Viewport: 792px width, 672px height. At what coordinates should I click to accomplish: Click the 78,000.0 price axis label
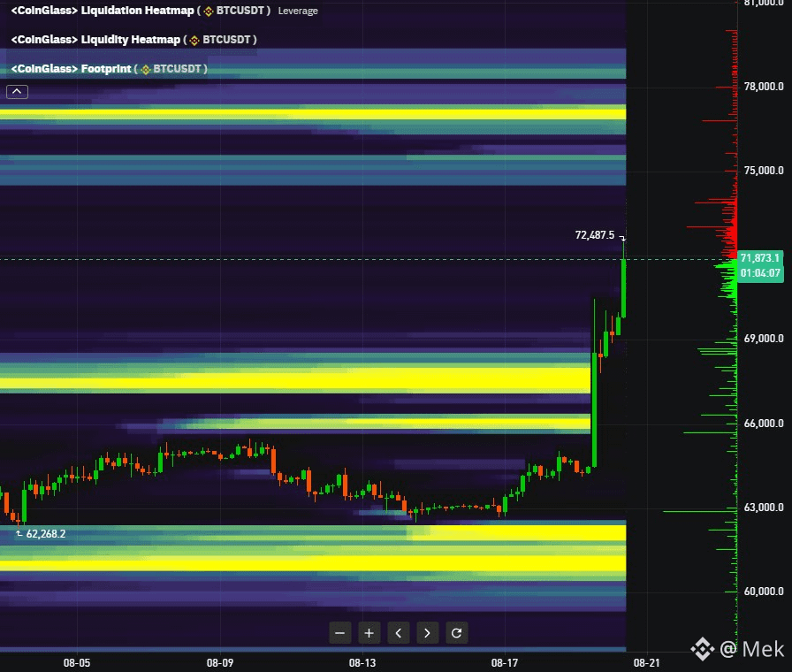pyautogui.click(x=764, y=87)
